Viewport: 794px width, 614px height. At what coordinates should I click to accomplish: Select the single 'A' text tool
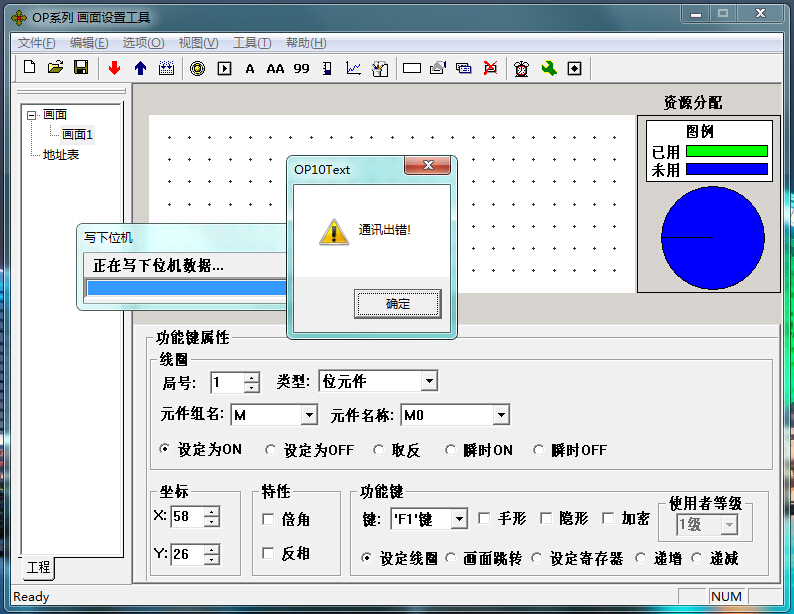(x=250, y=68)
